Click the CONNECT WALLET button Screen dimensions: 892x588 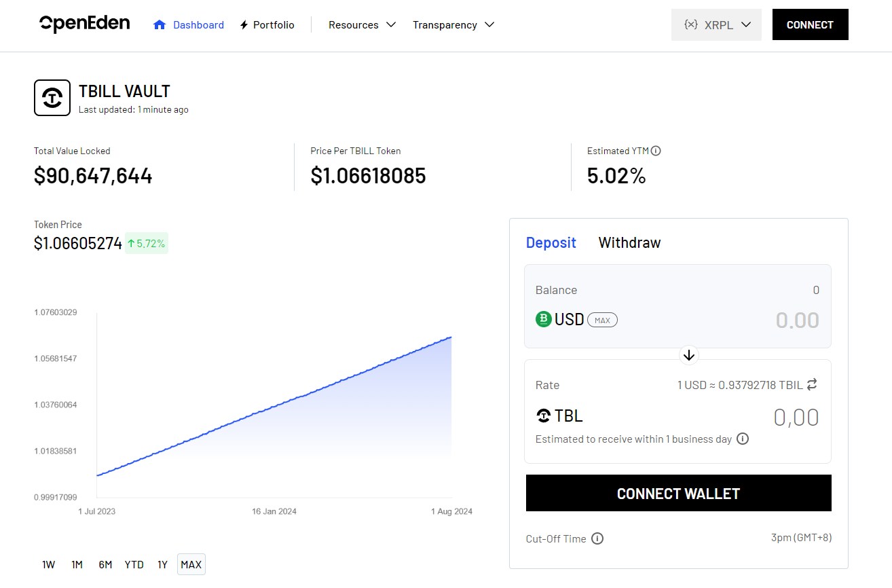tap(678, 493)
